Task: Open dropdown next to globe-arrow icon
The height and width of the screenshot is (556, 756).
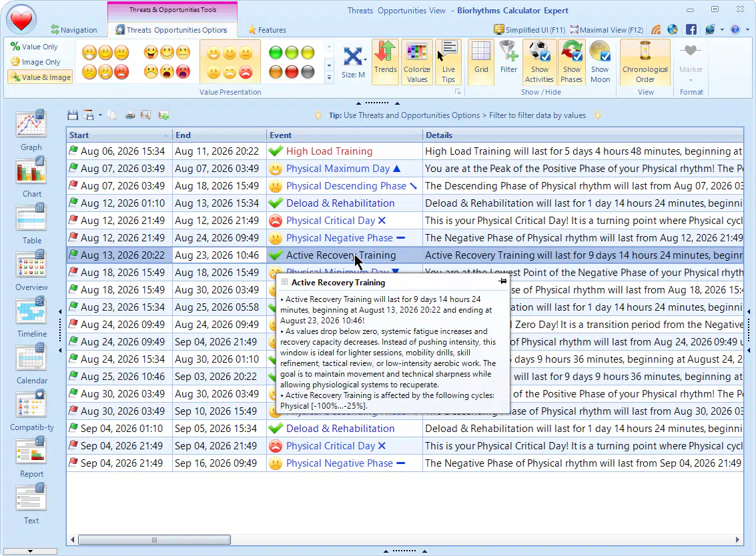Action: 722,29
